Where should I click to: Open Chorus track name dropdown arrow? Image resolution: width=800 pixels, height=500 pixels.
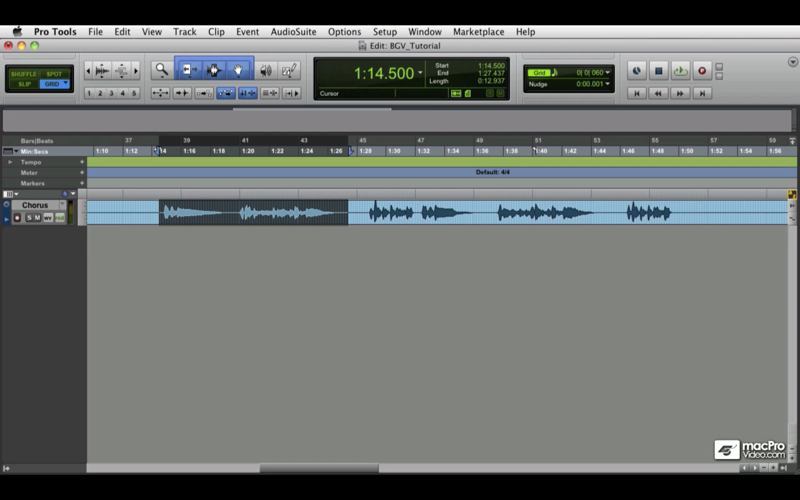coord(63,205)
